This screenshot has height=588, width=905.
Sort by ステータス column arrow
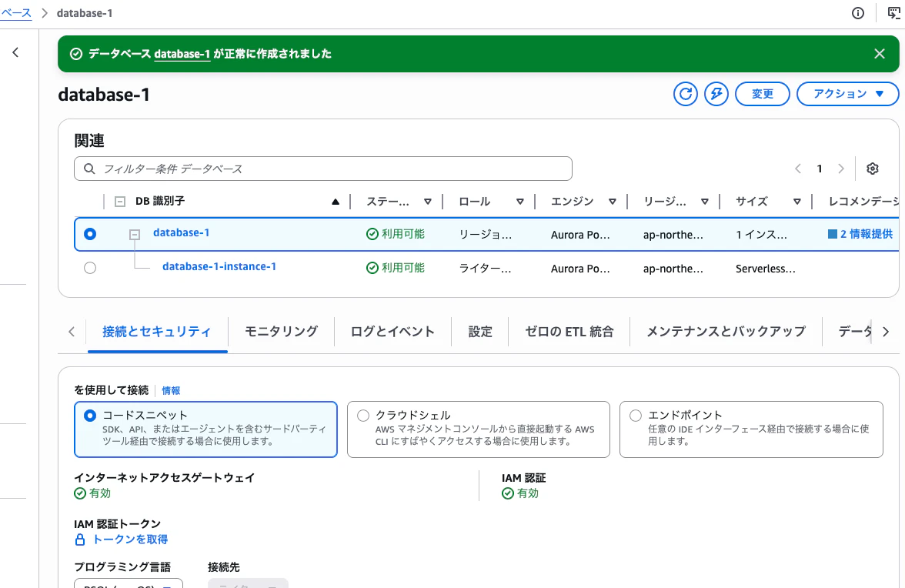tap(428, 202)
